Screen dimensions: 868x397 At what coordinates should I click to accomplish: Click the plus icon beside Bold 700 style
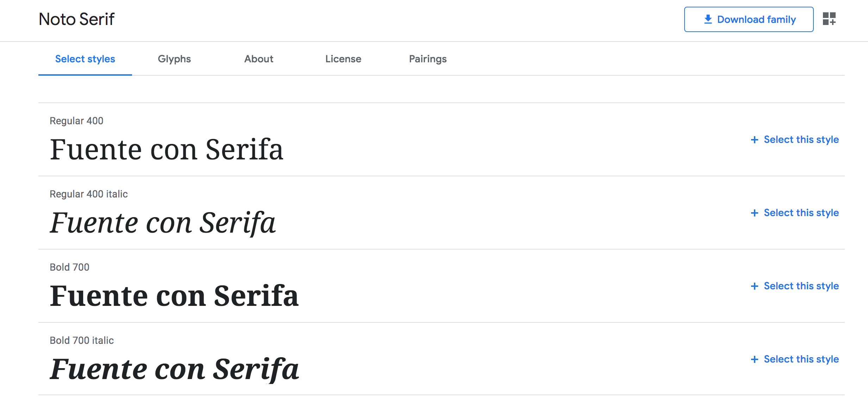[755, 286]
